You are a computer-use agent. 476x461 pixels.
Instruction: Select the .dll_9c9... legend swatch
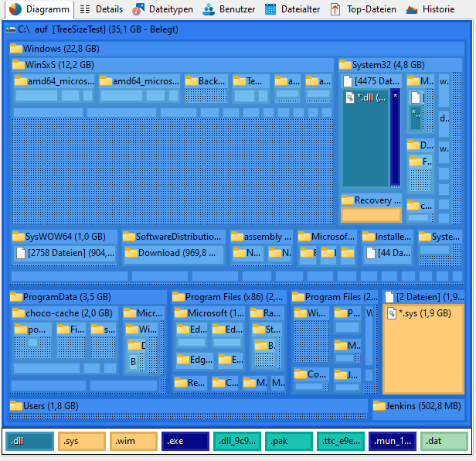coord(237,441)
